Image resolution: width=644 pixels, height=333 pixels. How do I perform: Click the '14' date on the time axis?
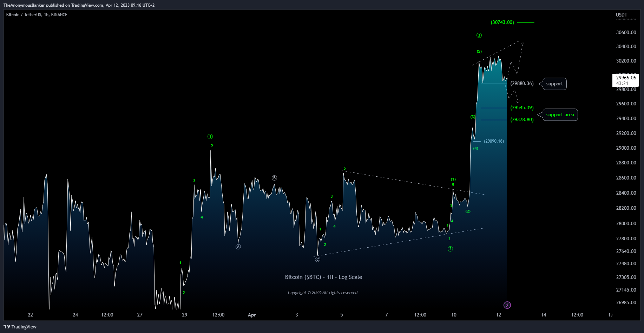point(544,315)
